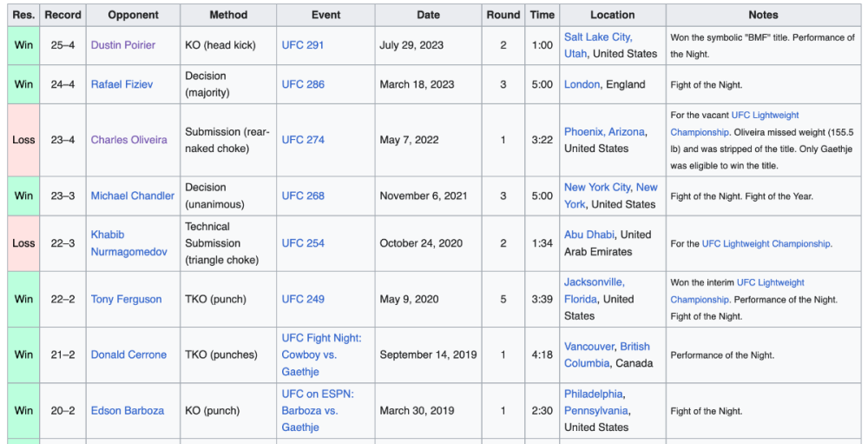This screenshot has height=444, width=868.
Task: Open the Phoenix, Arizona link
Action: click(604, 131)
